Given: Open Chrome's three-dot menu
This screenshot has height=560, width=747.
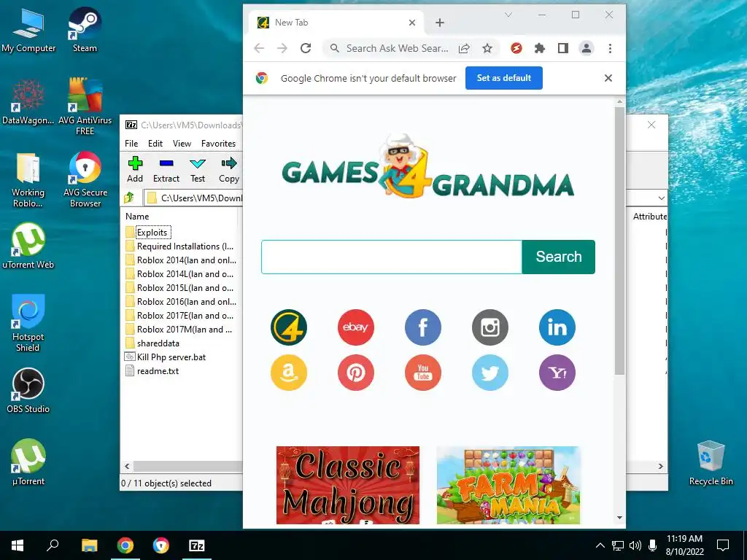Looking at the screenshot, I should point(610,48).
